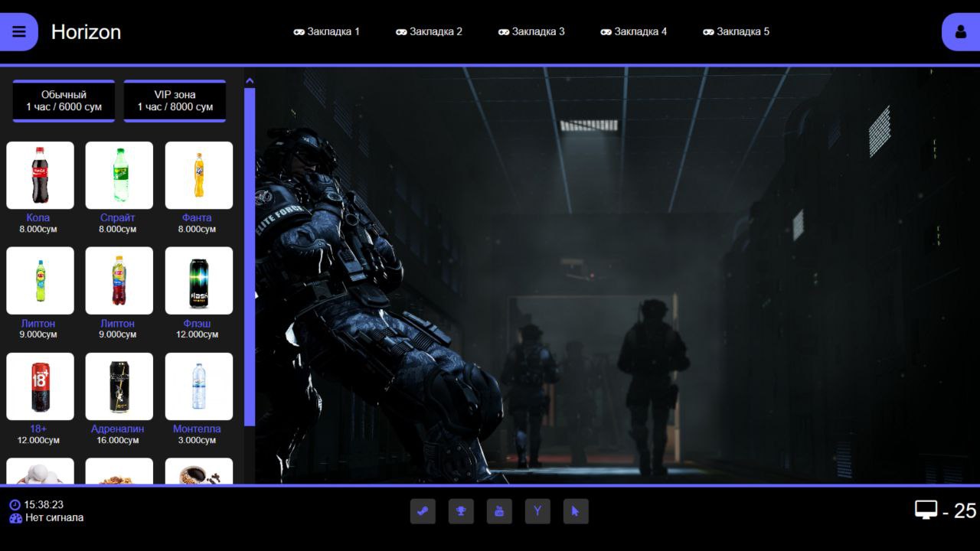The image size is (980, 551).
Task: Open the Yandex Y shortcut icon
Action: (537, 511)
